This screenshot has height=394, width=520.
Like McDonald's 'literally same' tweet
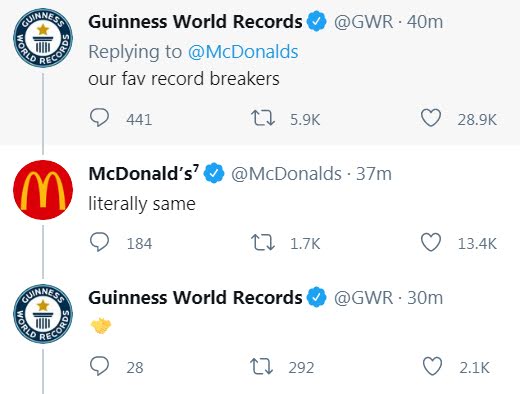coord(431,242)
